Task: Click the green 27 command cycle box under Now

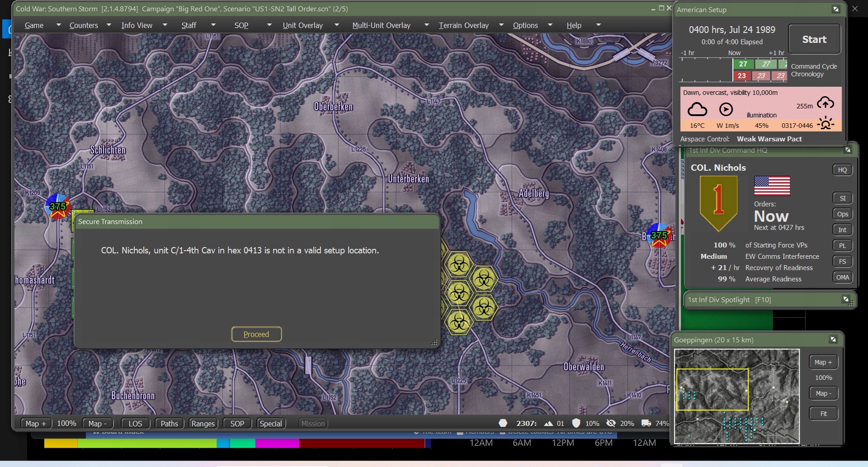Action: click(x=743, y=64)
